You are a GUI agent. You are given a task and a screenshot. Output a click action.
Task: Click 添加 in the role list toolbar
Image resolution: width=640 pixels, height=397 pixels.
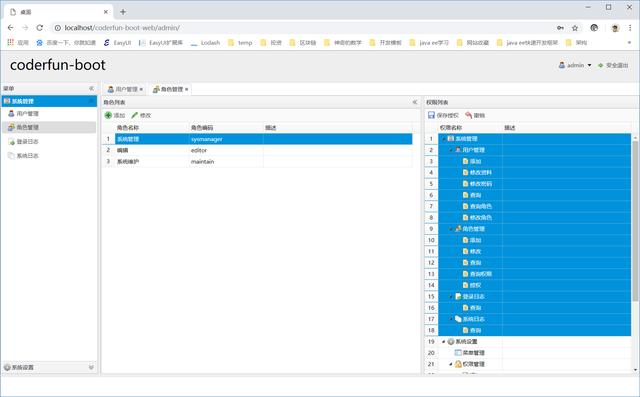pyautogui.click(x=115, y=115)
